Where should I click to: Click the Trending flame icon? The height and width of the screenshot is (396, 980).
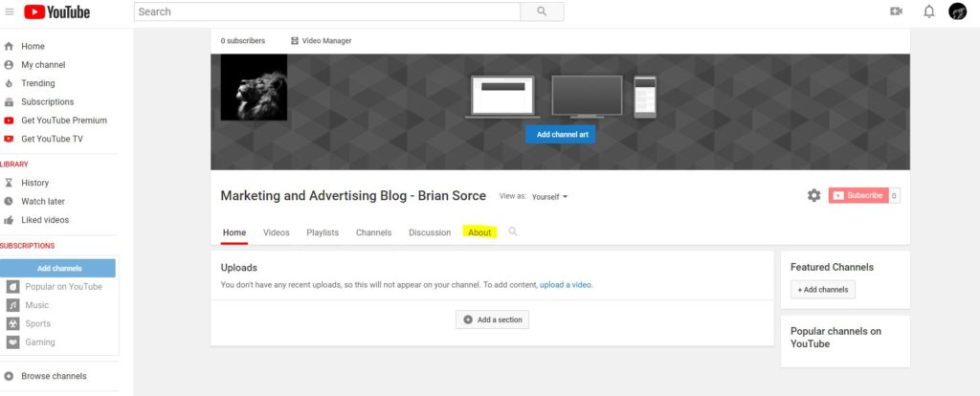coord(9,83)
